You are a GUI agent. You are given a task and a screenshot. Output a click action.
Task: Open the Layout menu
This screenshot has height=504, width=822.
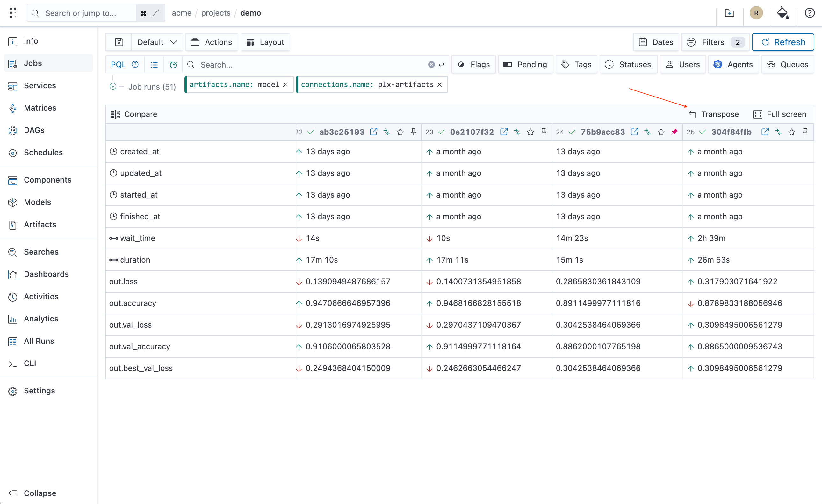[265, 42]
